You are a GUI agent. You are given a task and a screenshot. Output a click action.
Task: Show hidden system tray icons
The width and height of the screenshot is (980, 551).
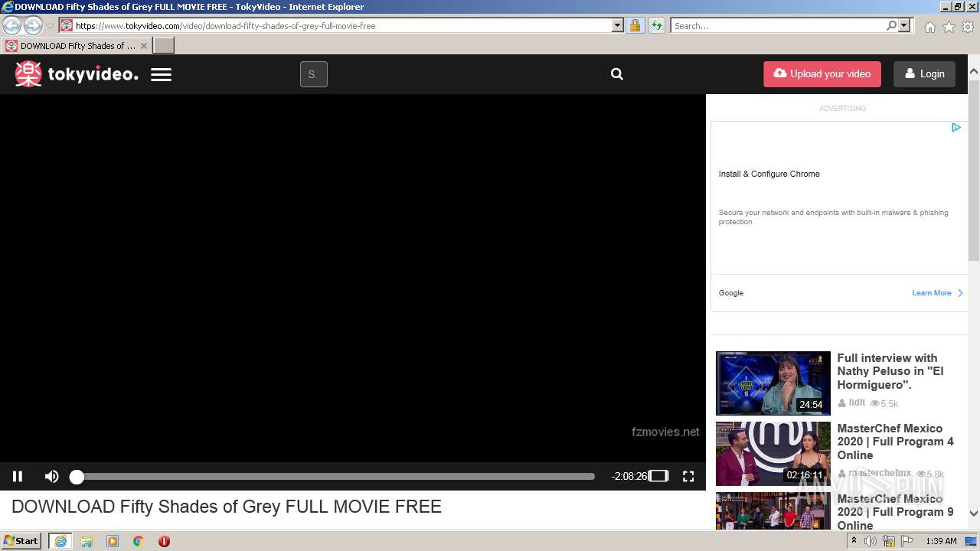point(854,541)
